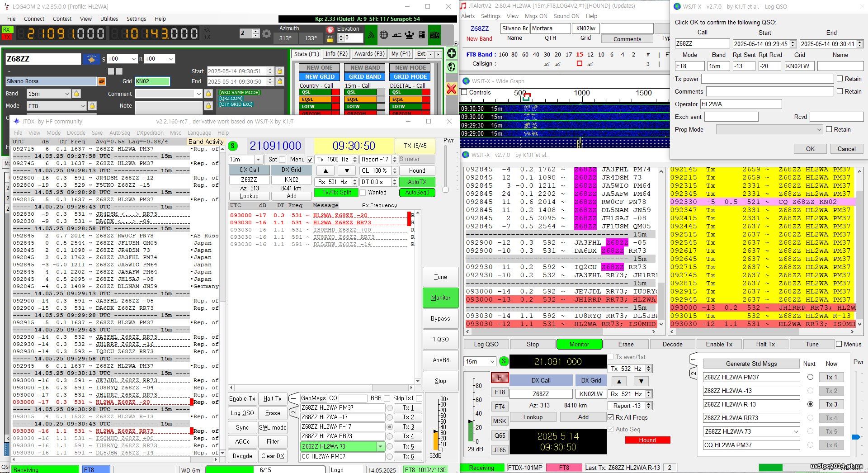Click the green radio CAT icon in Log4OM
The width and height of the screenshot is (868, 473).
coord(434,34)
